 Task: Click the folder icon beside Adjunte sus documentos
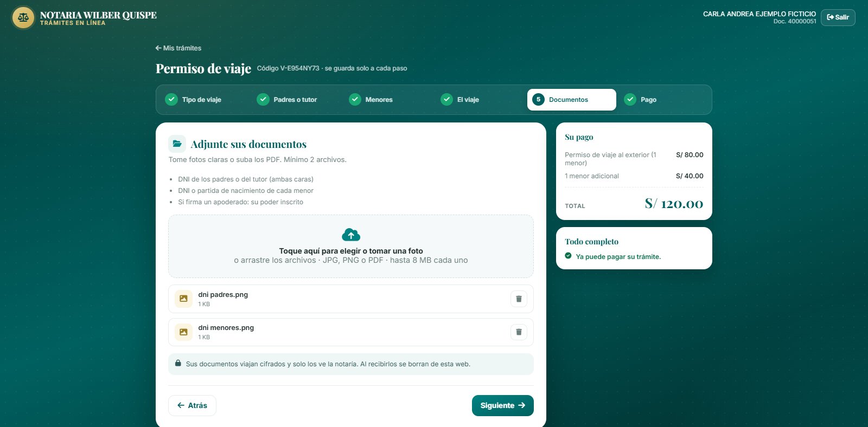177,144
